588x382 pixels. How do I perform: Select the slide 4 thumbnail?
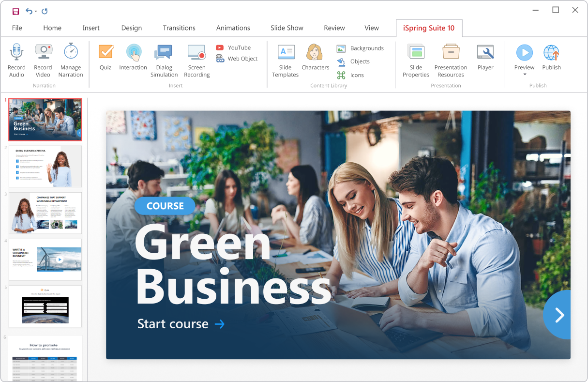coord(45,260)
